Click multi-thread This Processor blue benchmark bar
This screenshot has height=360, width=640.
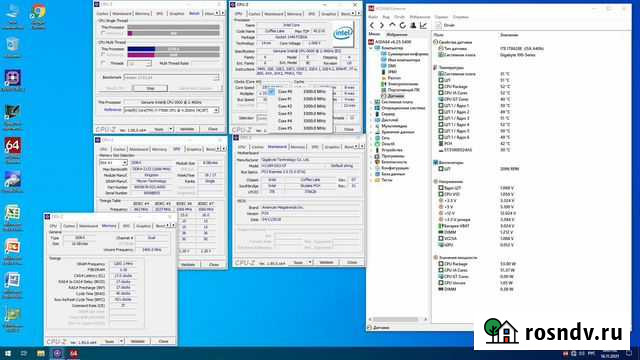(x=141, y=49)
